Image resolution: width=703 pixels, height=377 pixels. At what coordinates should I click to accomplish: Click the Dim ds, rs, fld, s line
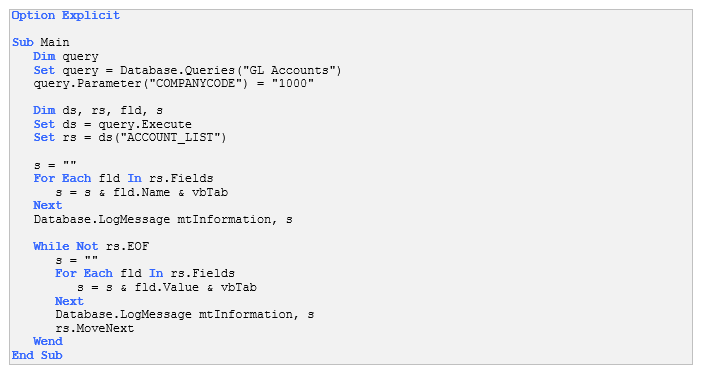point(98,110)
